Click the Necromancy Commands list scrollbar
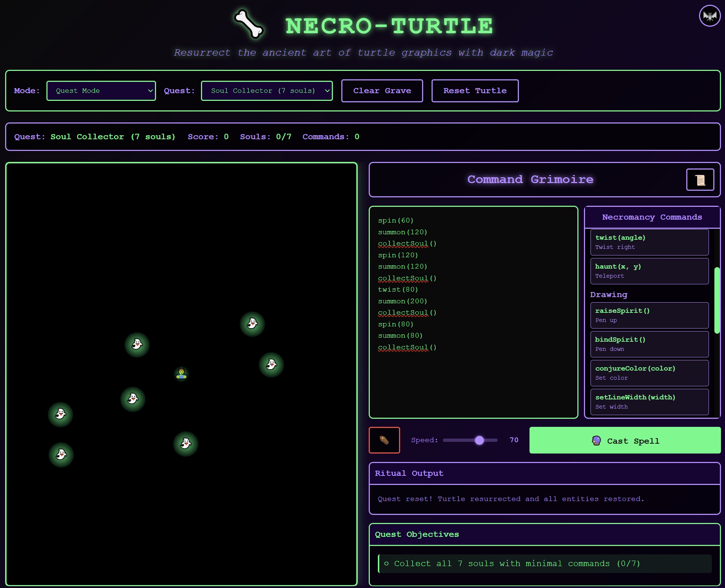The width and height of the screenshot is (725, 588). [x=717, y=300]
